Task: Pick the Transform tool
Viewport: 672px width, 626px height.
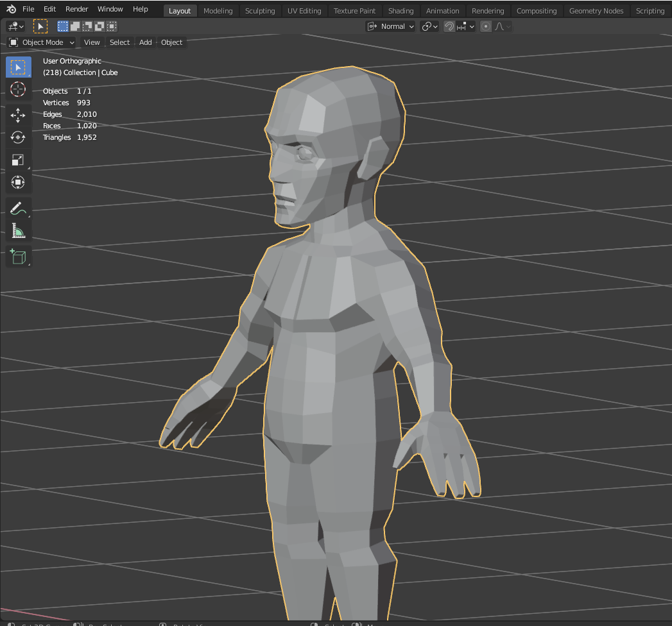Action: (18, 183)
